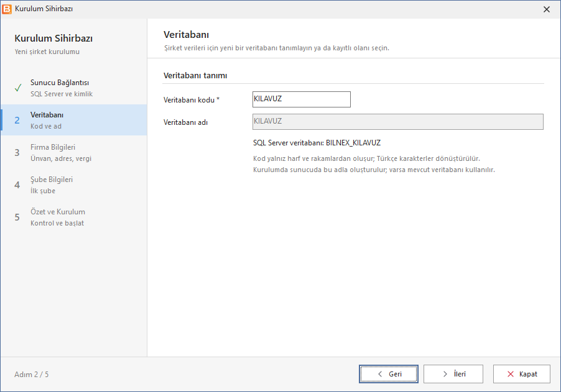Image resolution: width=561 pixels, height=392 pixels.
Task: Go back with the Geri button
Action: (389, 374)
